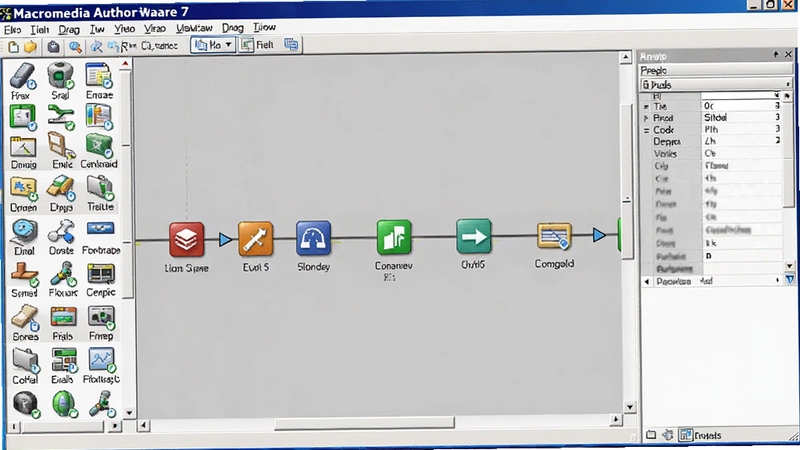Open the Yhuo menu
The image size is (800, 450).
(124, 29)
